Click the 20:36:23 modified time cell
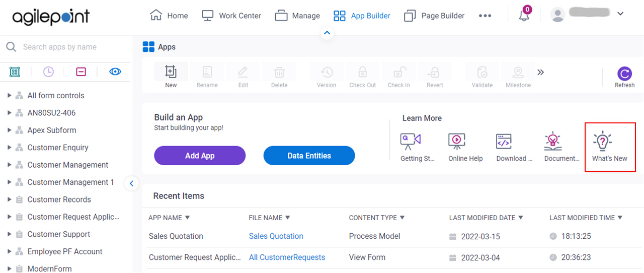The width and height of the screenshot is (644, 273). tap(577, 257)
